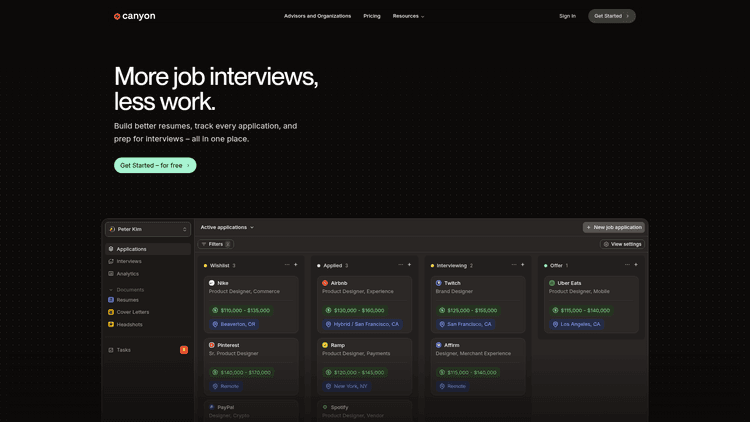Click the Affirm company name

[452, 345]
